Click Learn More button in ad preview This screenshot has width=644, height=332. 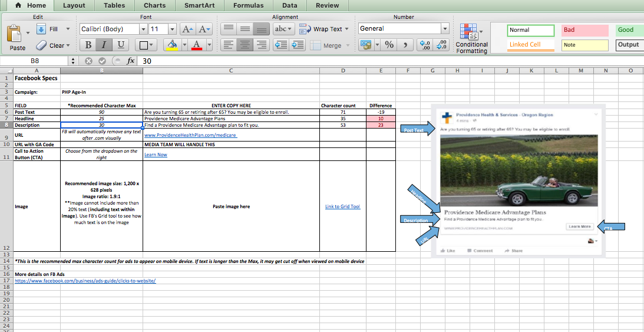pos(580,226)
